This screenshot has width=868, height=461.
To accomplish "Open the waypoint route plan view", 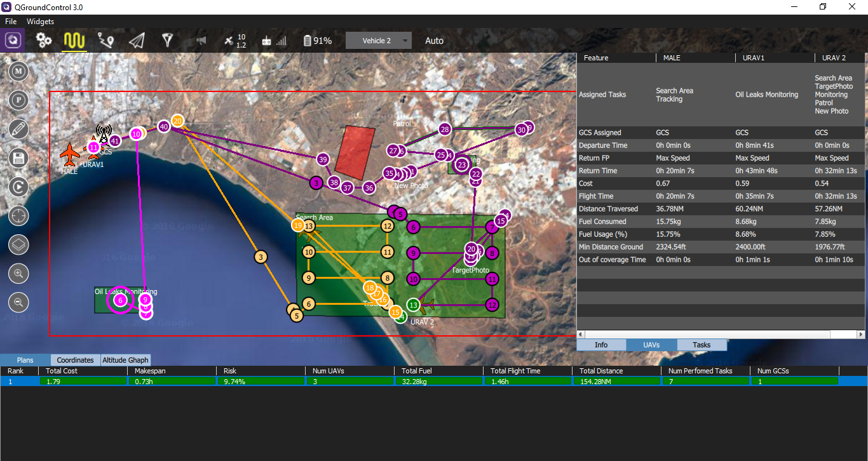I will (105, 41).
